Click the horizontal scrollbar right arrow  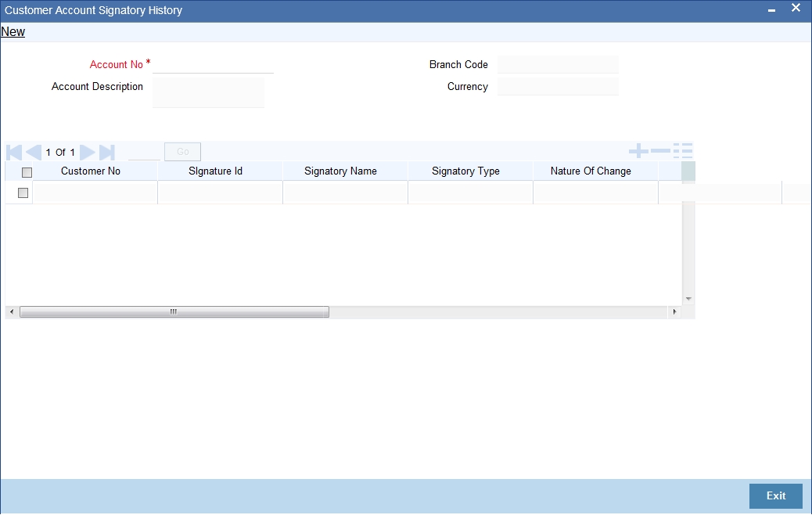point(674,312)
